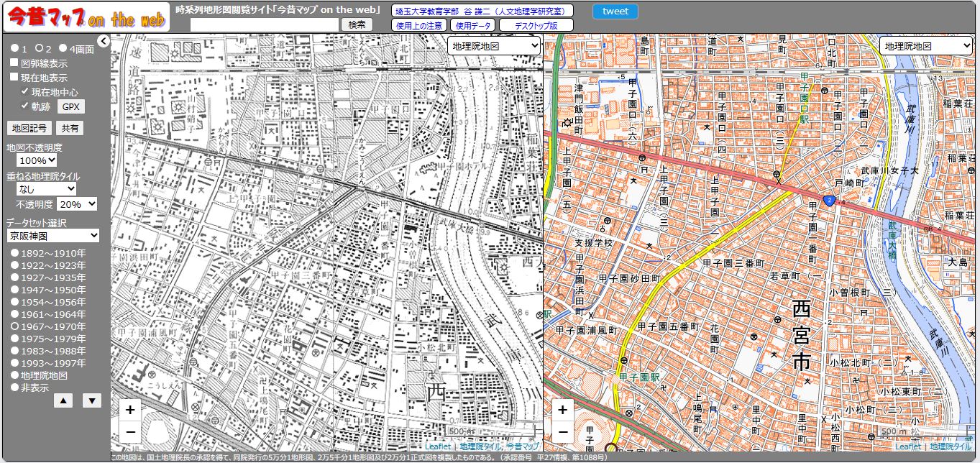Click the down arrow below the year list

pos(92,400)
